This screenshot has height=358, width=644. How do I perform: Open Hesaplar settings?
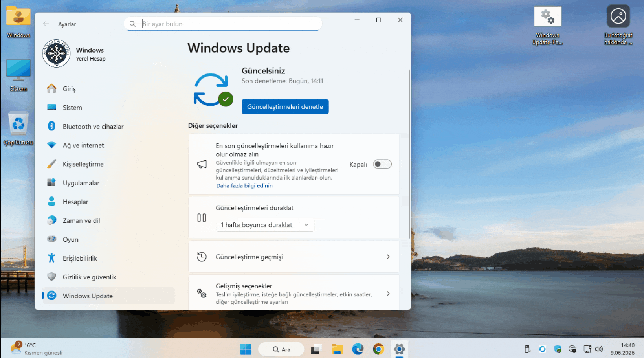click(x=108, y=202)
